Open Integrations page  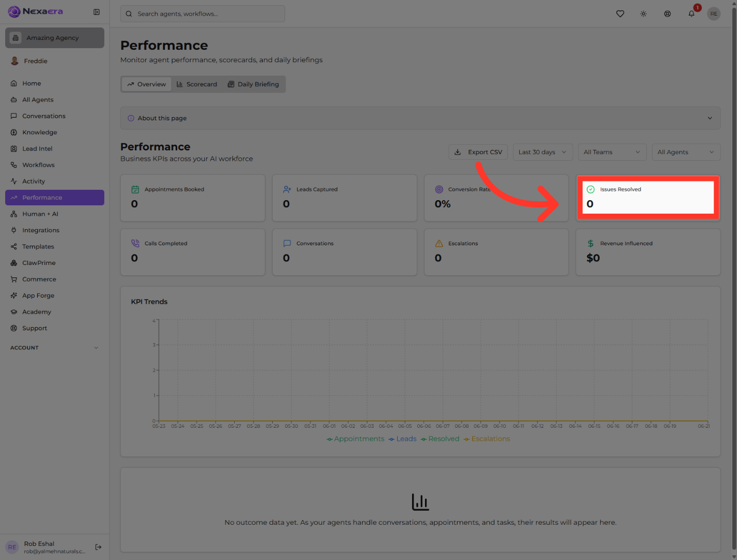(54, 230)
